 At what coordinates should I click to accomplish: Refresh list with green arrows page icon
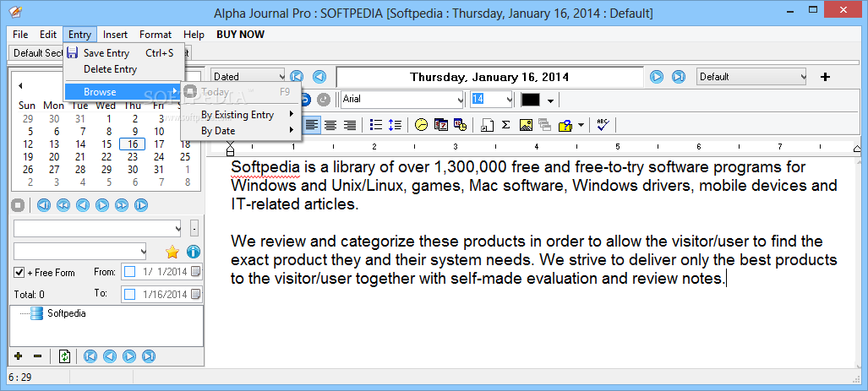coord(65,356)
